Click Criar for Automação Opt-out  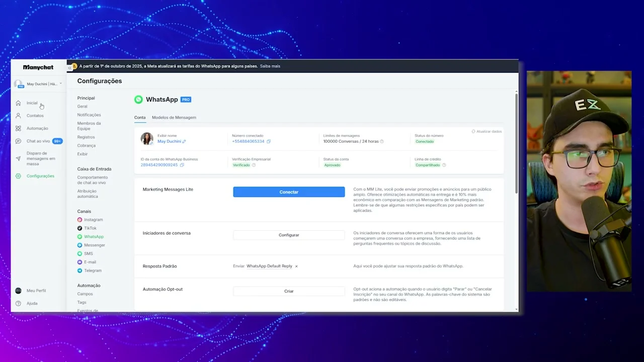point(289,291)
